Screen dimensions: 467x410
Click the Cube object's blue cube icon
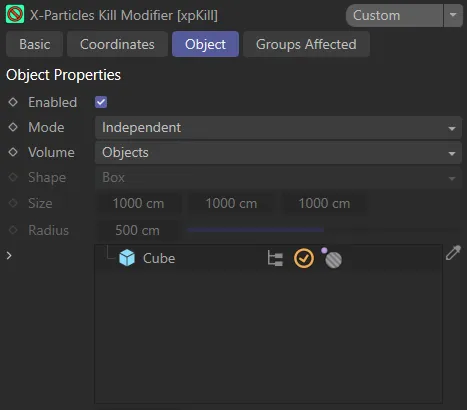pos(127,258)
